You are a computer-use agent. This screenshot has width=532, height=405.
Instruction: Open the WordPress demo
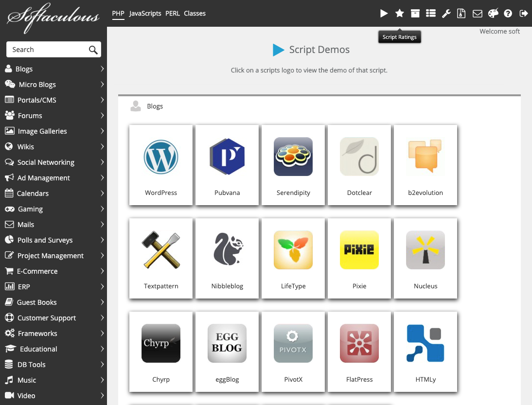[x=161, y=157]
